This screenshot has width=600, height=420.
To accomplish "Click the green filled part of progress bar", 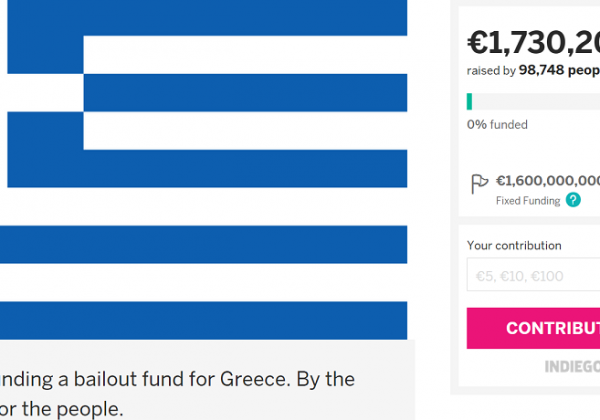I will pyautogui.click(x=469, y=102).
